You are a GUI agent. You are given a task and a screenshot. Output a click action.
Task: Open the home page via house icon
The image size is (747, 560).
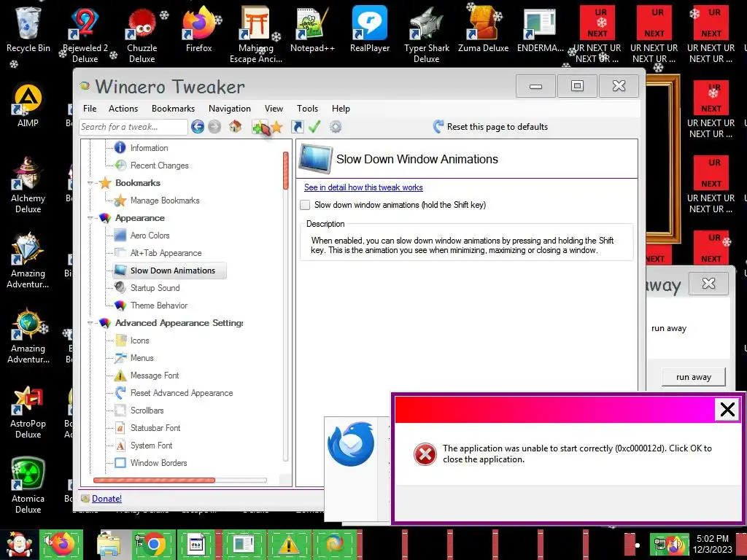[x=235, y=127]
